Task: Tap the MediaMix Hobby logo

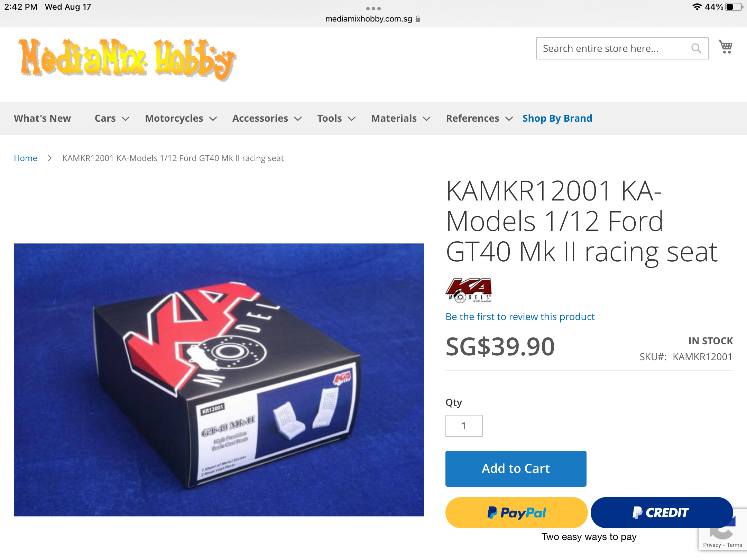Action: coord(128,59)
